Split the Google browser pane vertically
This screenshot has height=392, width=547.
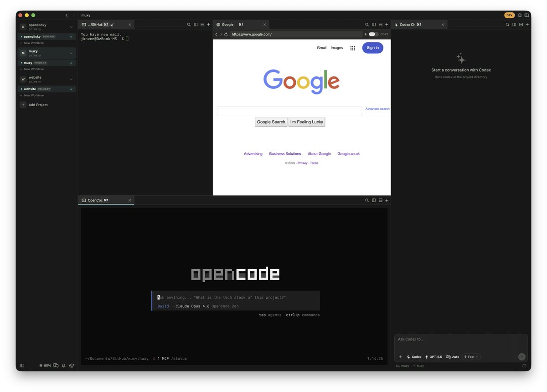tap(374, 25)
